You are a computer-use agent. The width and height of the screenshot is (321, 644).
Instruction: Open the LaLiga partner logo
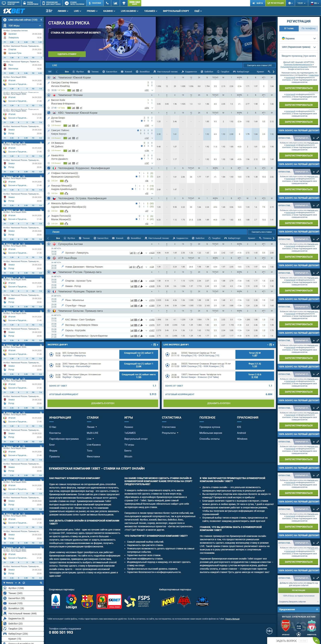(71, 601)
